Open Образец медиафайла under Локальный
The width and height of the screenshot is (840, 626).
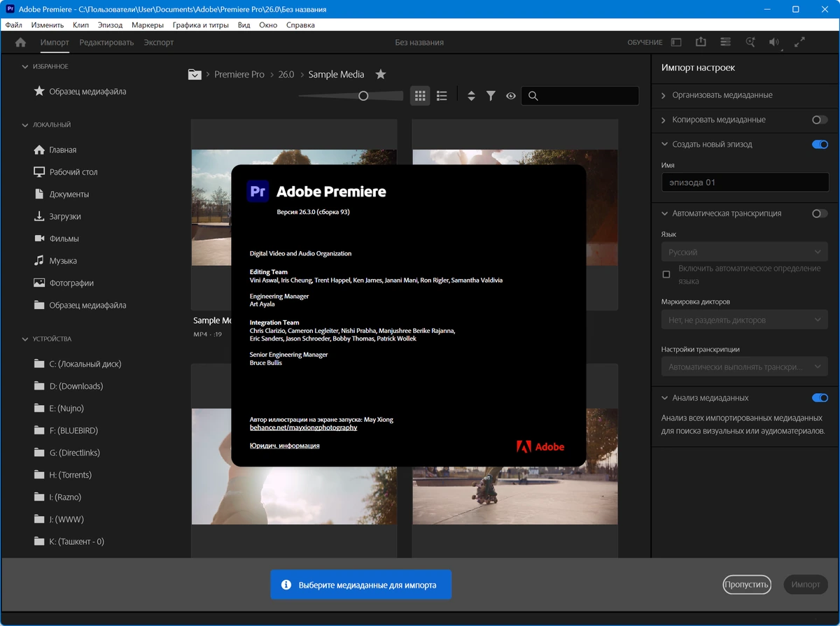[80, 306]
